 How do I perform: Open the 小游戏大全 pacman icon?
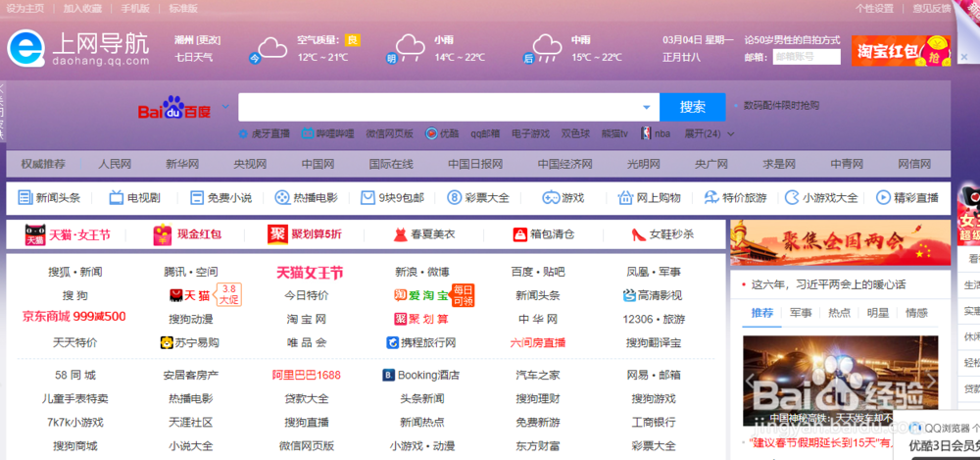tap(792, 198)
